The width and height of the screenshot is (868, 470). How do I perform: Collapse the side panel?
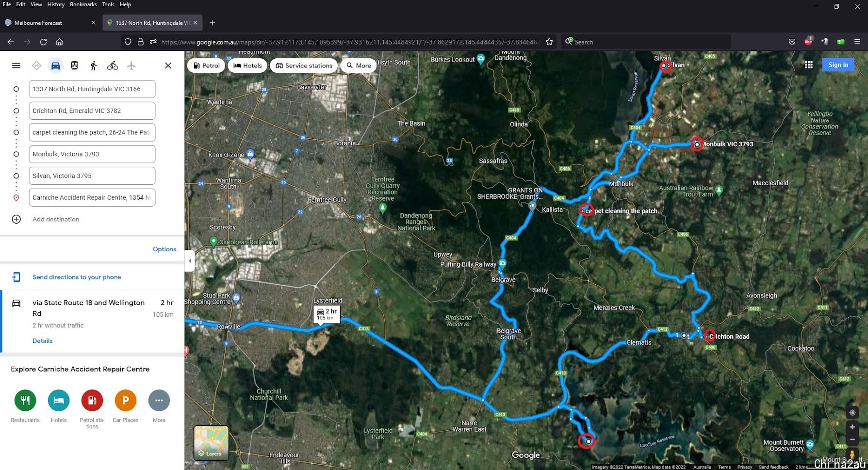[x=190, y=260]
